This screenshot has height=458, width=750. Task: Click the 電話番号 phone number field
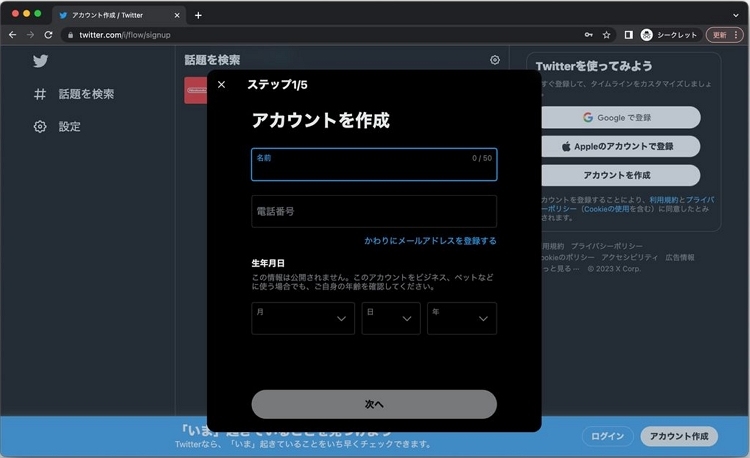374,211
